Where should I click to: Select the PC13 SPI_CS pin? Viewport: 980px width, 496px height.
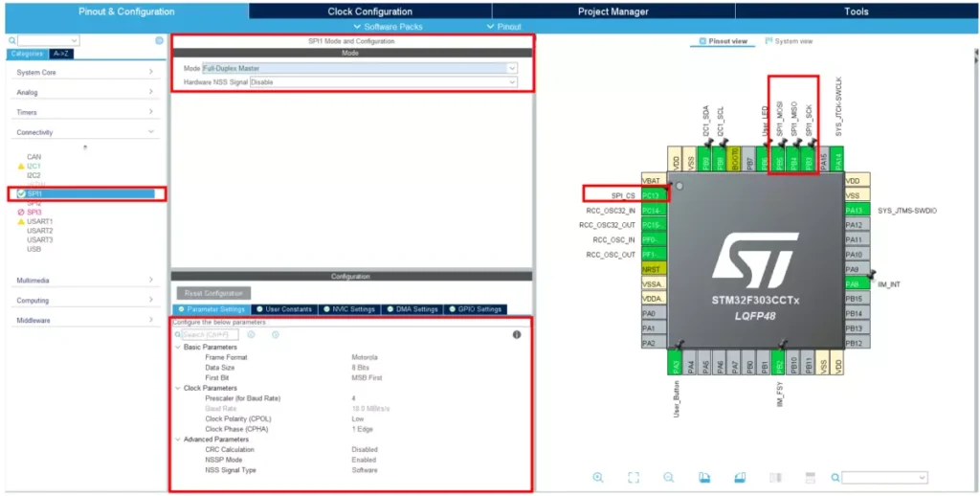tap(654, 195)
